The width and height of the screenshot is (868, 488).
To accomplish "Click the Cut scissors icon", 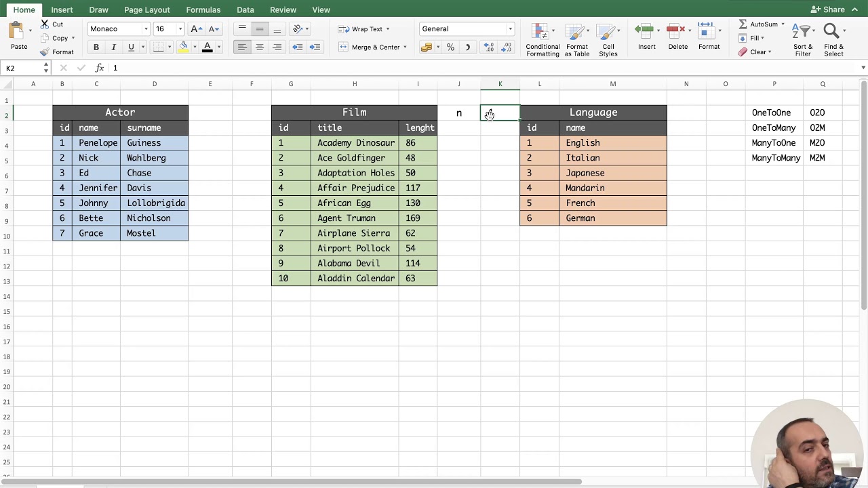I will pyautogui.click(x=45, y=24).
